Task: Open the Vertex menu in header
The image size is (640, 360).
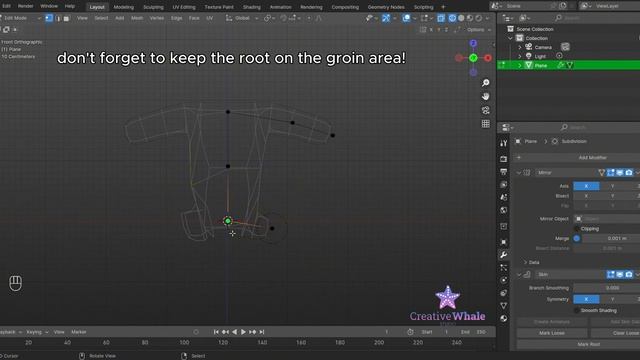Action: [x=156, y=18]
